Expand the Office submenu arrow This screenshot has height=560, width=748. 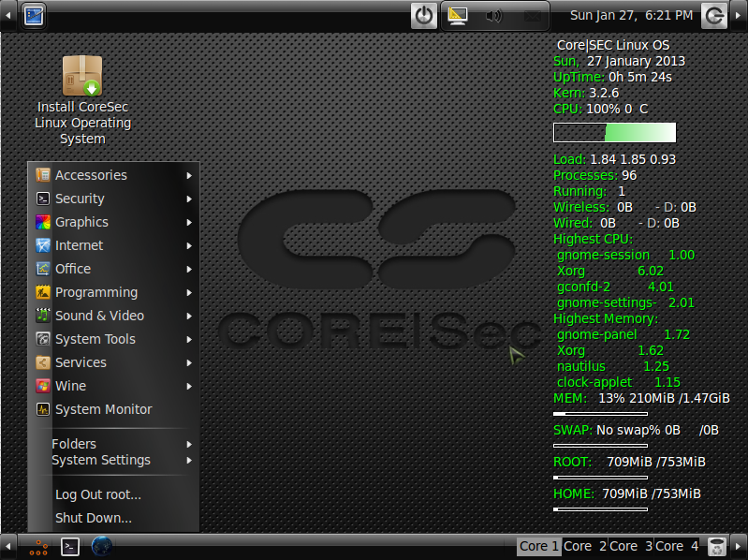point(189,269)
